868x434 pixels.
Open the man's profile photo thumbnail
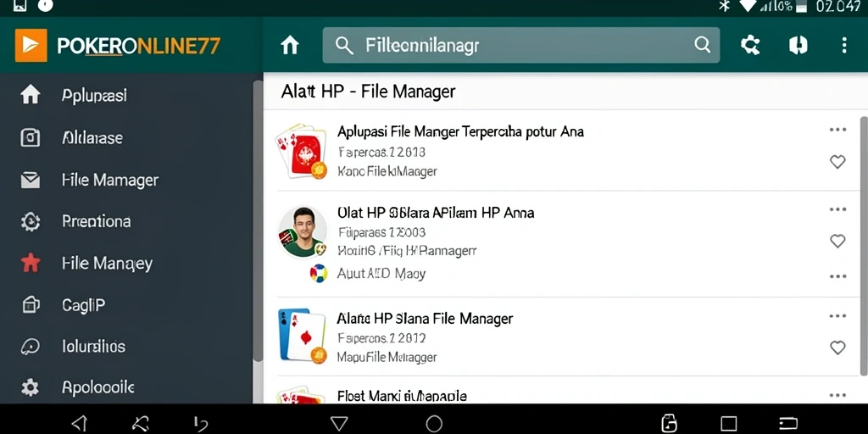coord(303,232)
